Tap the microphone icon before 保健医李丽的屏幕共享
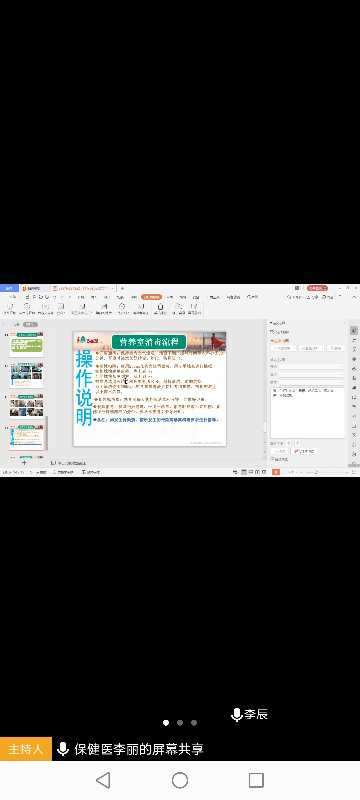The height and width of the screenshot is (800, 360). 63,749
